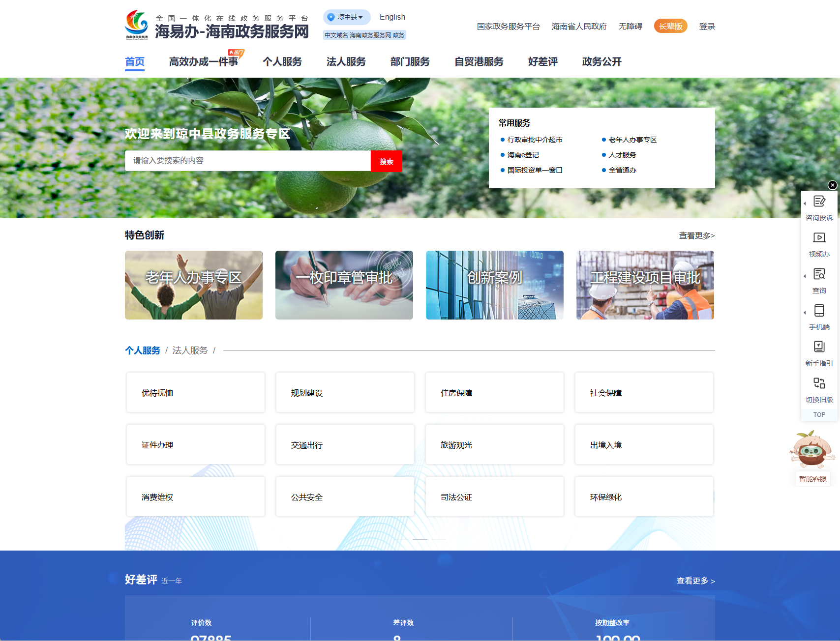
Task: Open the 智能客服 mascot assistant
Action: click(812, 457)
